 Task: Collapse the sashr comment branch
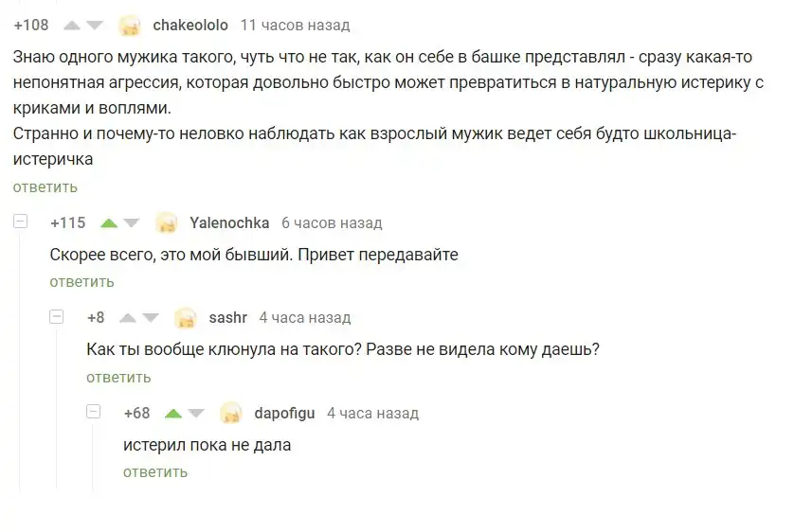coord(57,316)
